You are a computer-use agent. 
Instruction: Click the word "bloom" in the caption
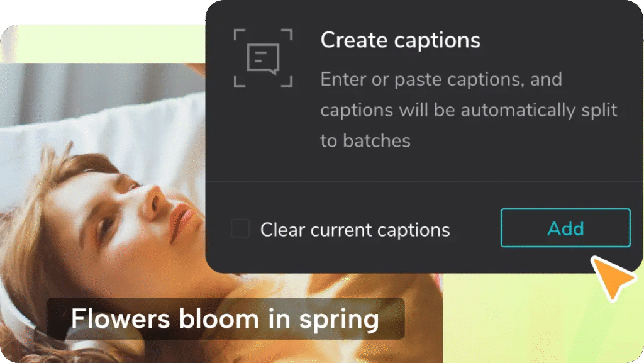point(219,318)
